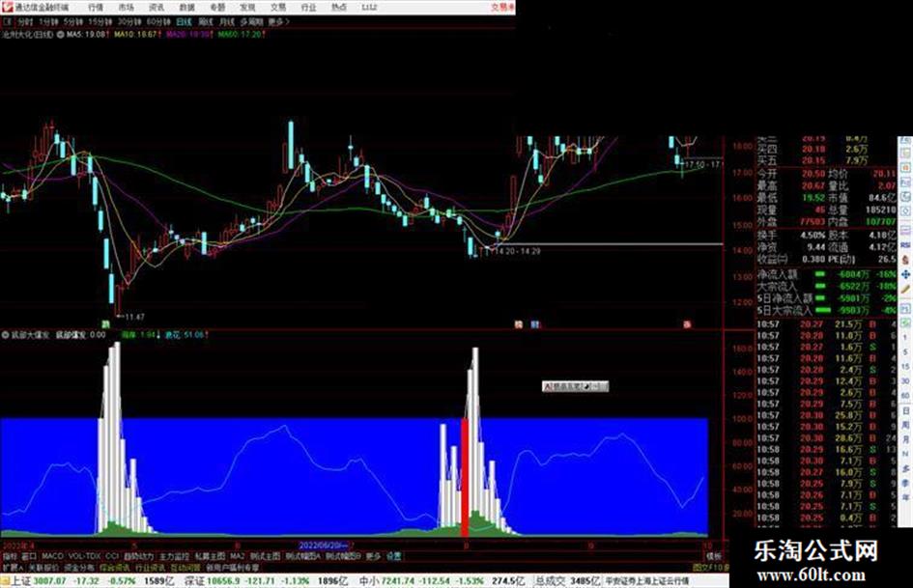
Task: Click the red bar in the indicator chart
Action: [x=465, y=477]
